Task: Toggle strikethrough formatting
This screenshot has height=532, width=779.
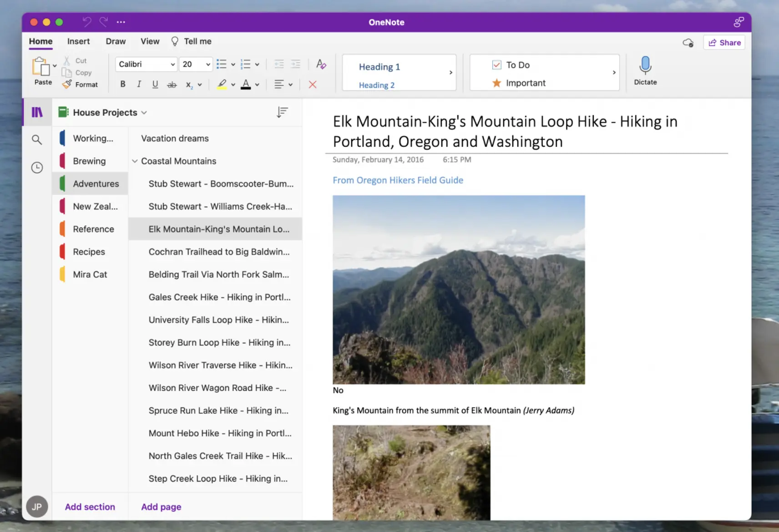Action: coord(172,85)
